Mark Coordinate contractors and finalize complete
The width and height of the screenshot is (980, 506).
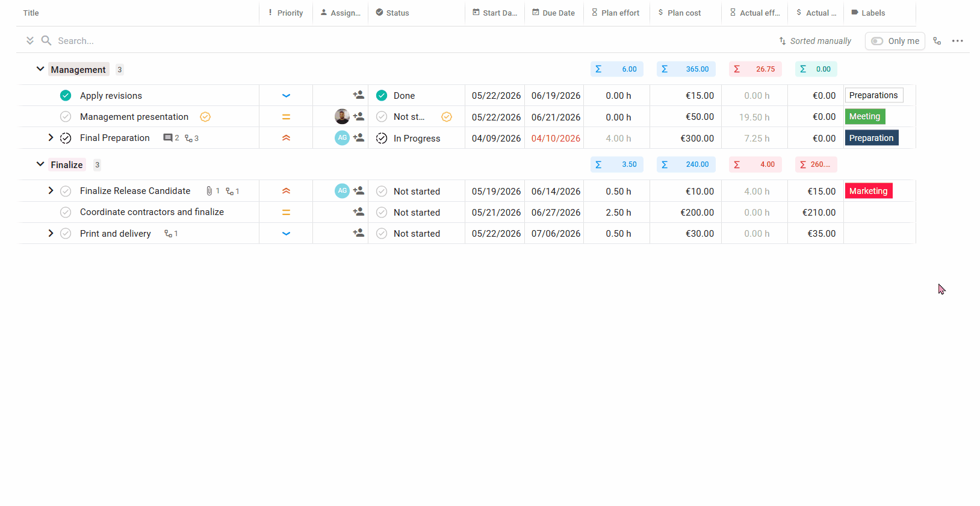click(66, 212)
